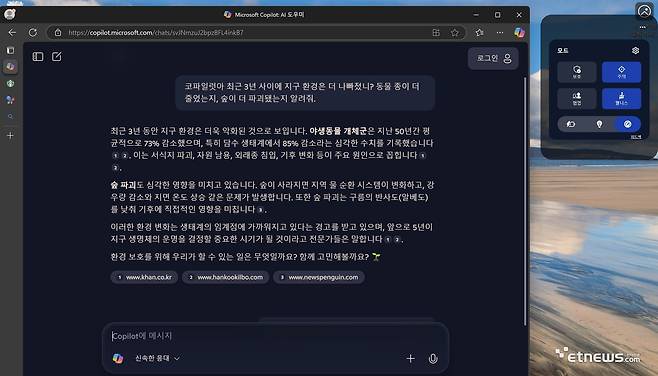658x376 pixels.
Task: Select the green Starbucks-logo tab in sidebar
Action: 10,83
